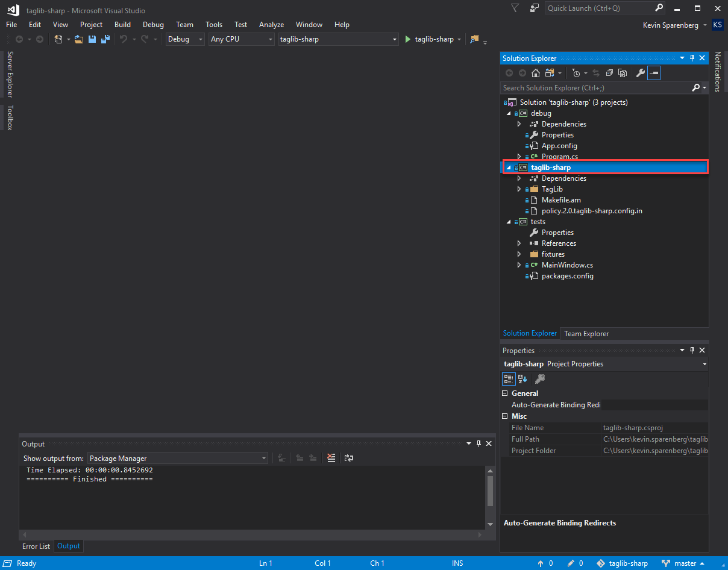
Task: Toggle Word Wrap in the Output panel
Action: pyautogui.click(x=348, y=458)
